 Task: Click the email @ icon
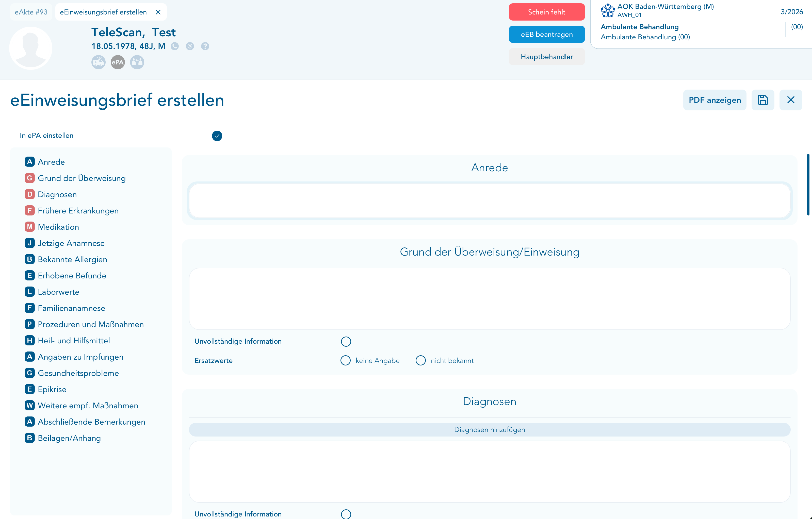(x=190, y=46)
